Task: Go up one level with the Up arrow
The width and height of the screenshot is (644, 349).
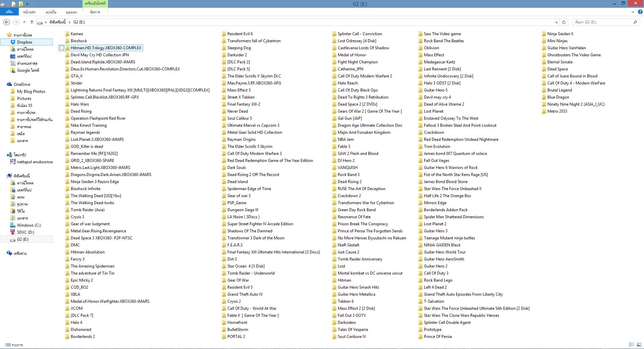Action: [32, 22]
